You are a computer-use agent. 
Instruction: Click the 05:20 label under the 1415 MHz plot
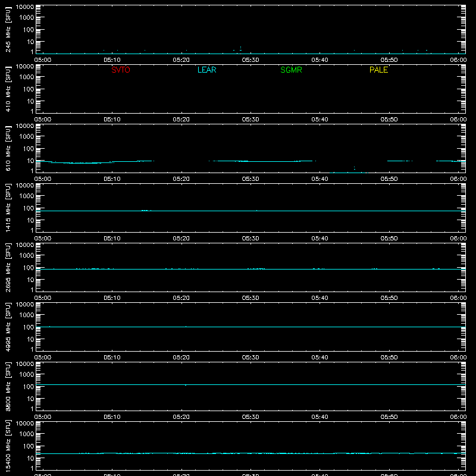pos(181,239)
